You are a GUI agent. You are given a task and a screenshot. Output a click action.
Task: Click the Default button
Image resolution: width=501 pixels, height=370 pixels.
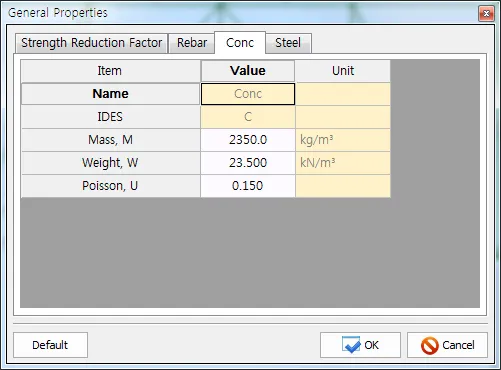(50, 345)
